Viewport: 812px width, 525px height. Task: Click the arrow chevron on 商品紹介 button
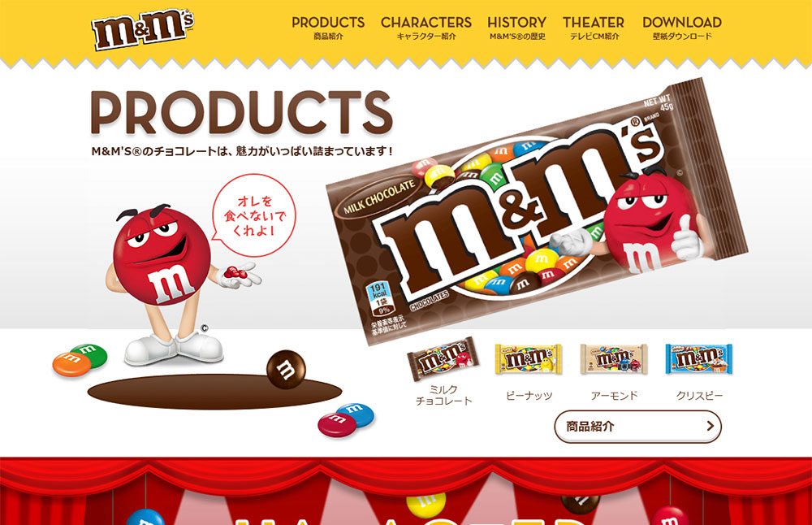click(x=710, y=426)
